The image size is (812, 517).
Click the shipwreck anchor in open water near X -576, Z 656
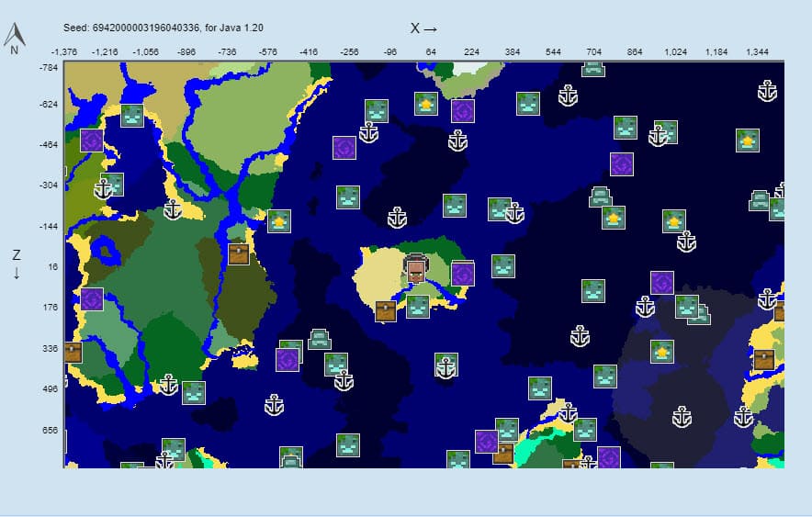click(x=274, y=405)
